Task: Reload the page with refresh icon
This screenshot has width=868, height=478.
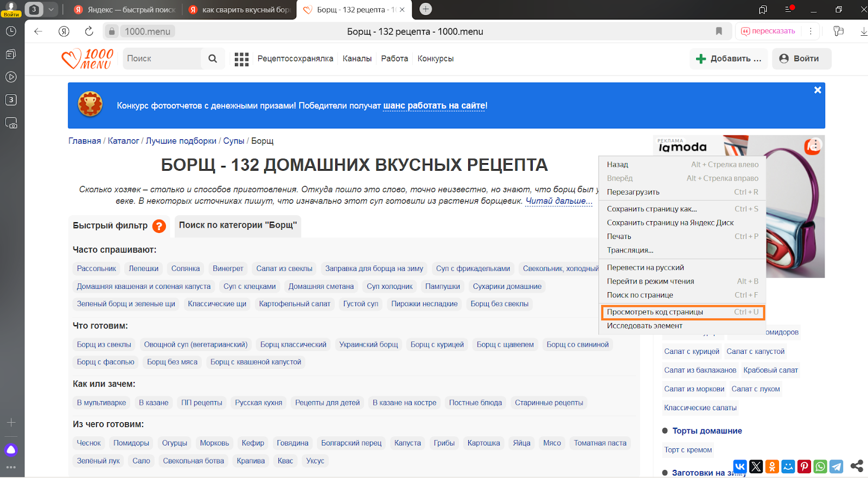Action: pyautogui.click(x=89, y=31)
